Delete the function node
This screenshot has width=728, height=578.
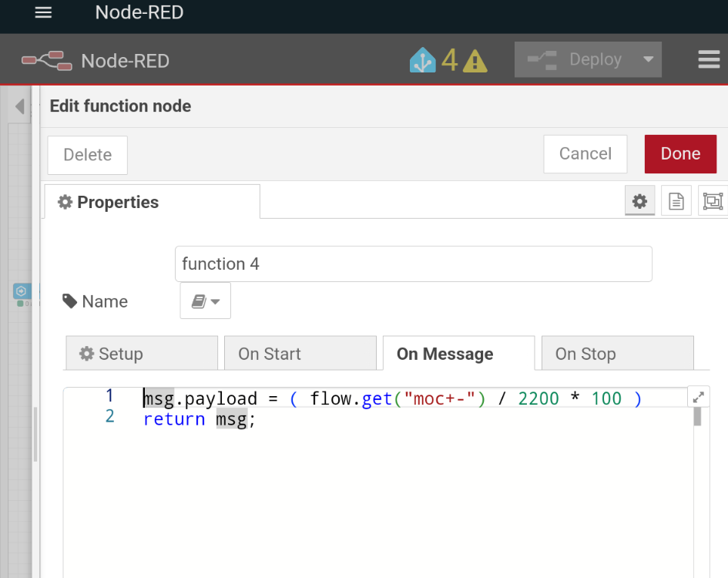(x=87, y=155)
